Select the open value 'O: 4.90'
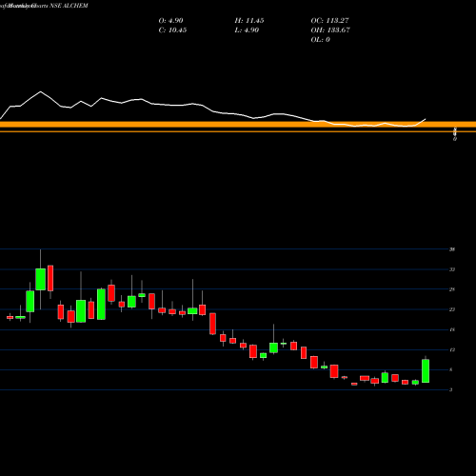 pyautogui.click(x=170, y=21)
